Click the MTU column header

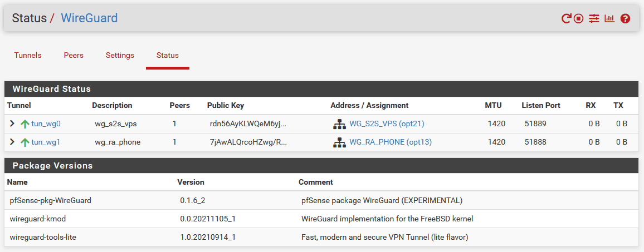tap(493, 106)
